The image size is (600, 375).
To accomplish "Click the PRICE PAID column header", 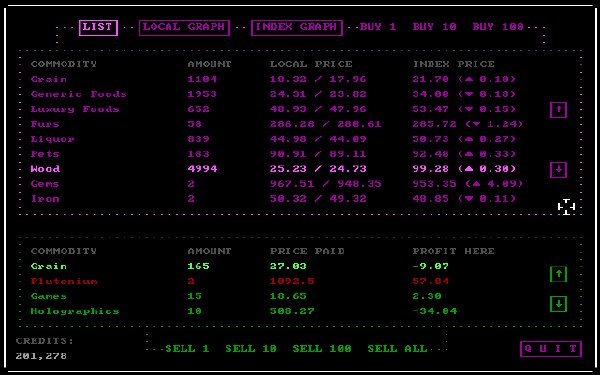I will (x=307, y=251).
